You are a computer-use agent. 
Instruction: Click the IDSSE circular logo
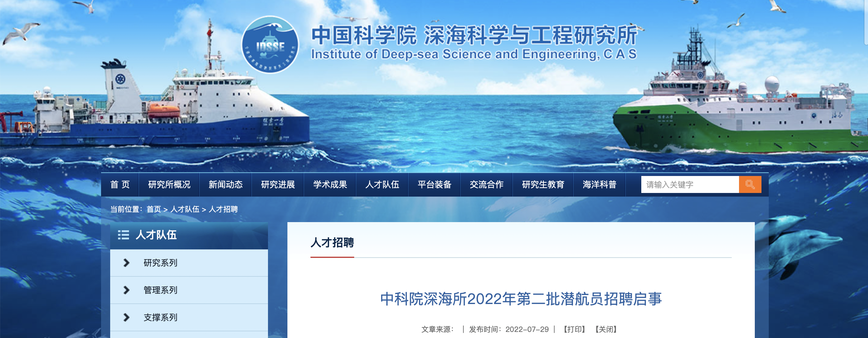[x=270, y=45]
